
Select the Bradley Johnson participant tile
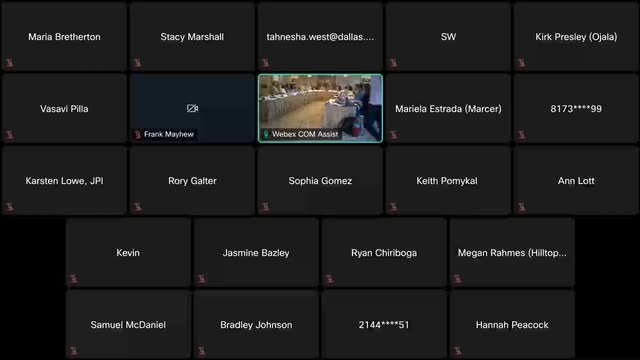[x=256, y=324]
